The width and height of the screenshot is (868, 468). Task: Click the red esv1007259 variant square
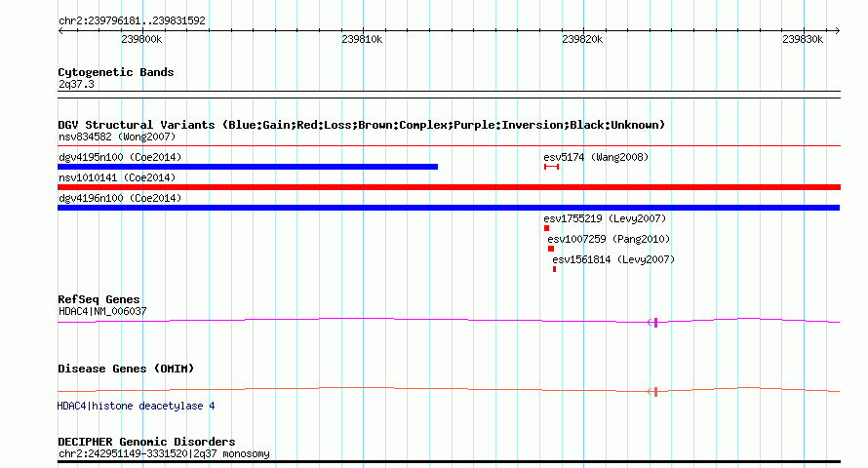point(551,249)
